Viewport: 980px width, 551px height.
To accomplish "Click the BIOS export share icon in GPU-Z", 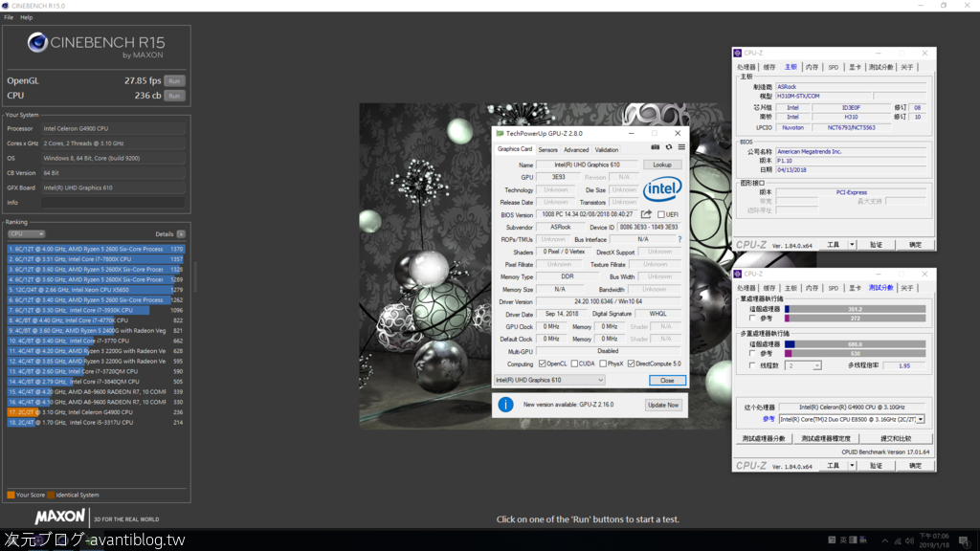I will pos(646,214).
